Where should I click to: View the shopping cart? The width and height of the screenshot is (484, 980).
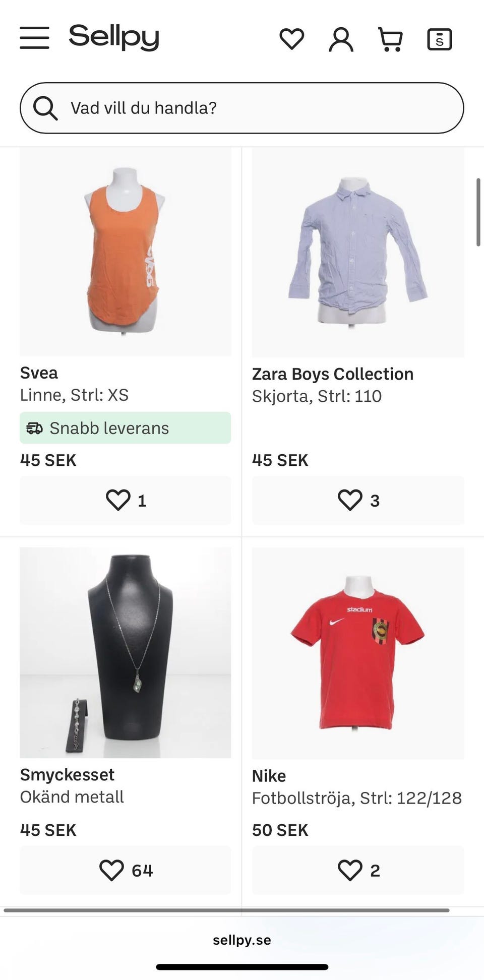pyautogui.click(x=391, y=39)
